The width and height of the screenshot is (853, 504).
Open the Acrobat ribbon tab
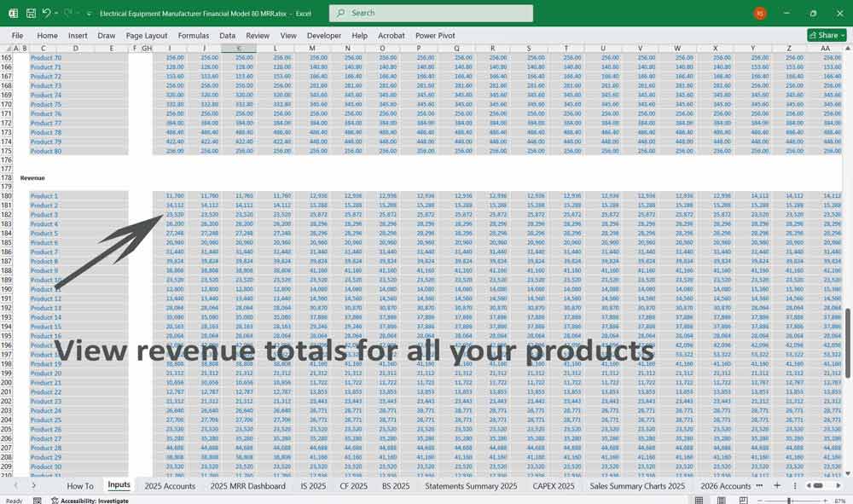(392, 35)
